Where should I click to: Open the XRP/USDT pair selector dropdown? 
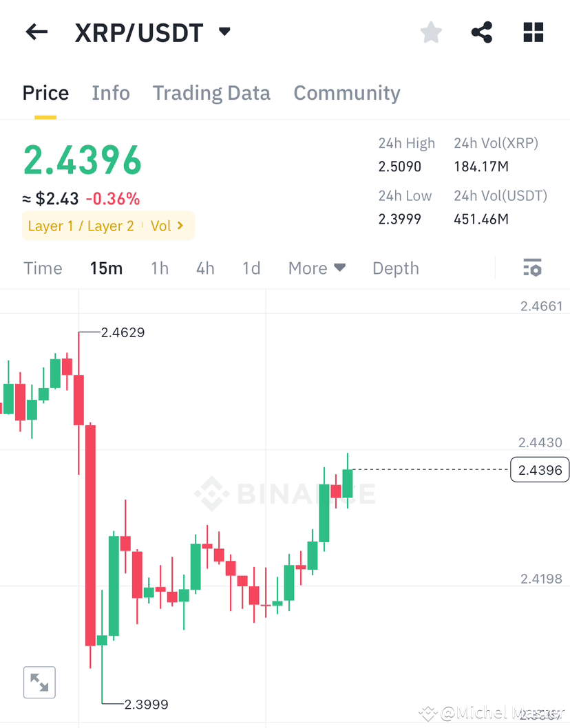138,32
